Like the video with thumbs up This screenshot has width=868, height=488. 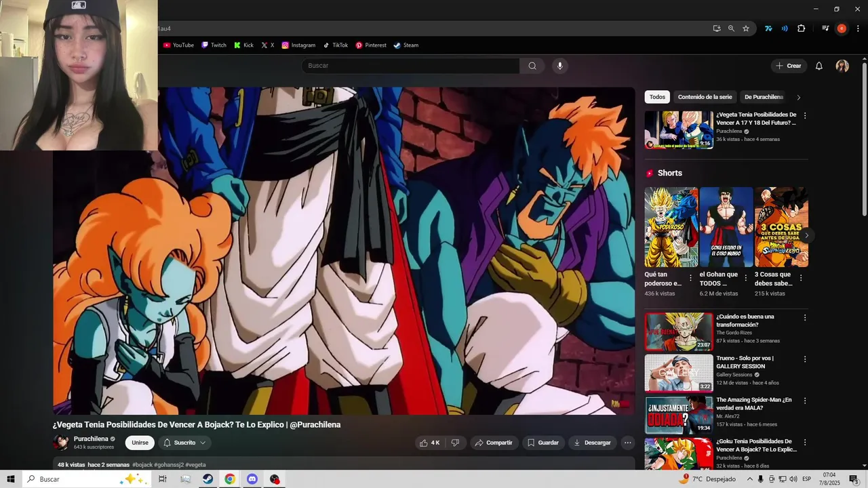click(x=429, y=443)
